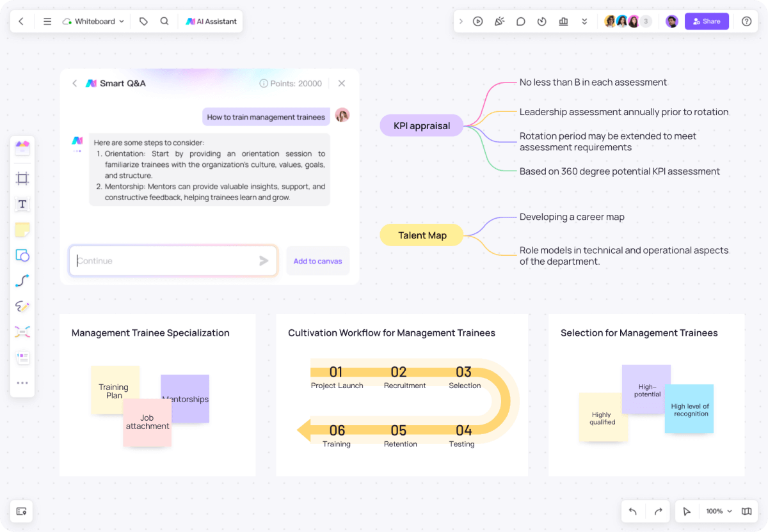Undo the last action

[x=632, y=511]
